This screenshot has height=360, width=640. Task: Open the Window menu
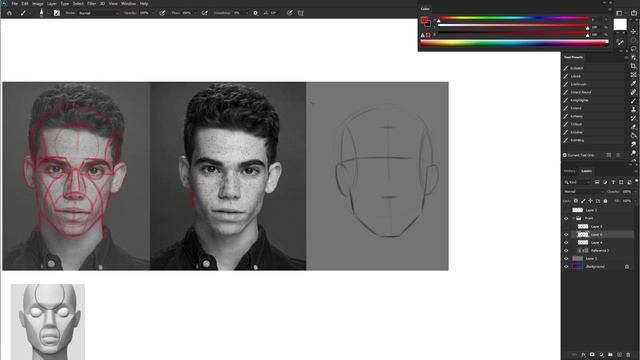click(129, 4)
